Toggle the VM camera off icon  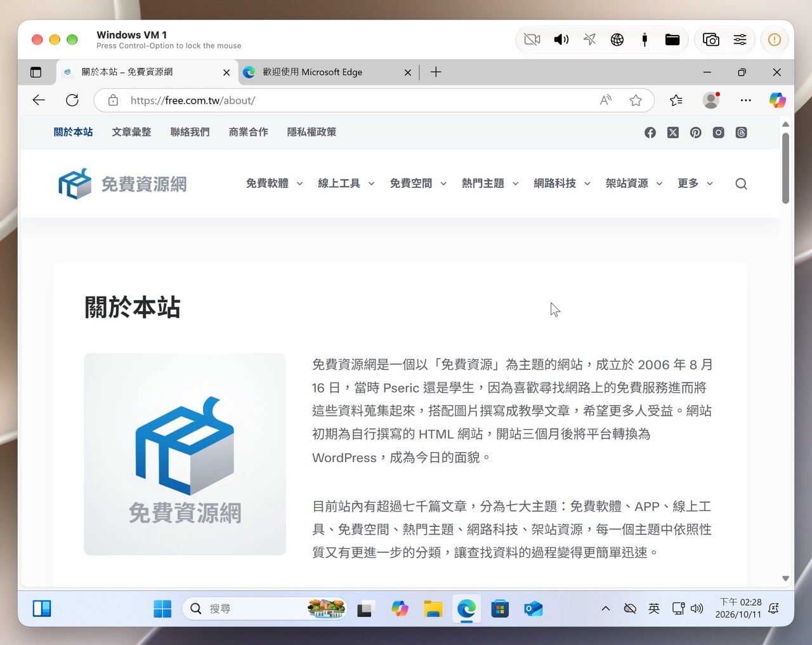pos(532,40)
